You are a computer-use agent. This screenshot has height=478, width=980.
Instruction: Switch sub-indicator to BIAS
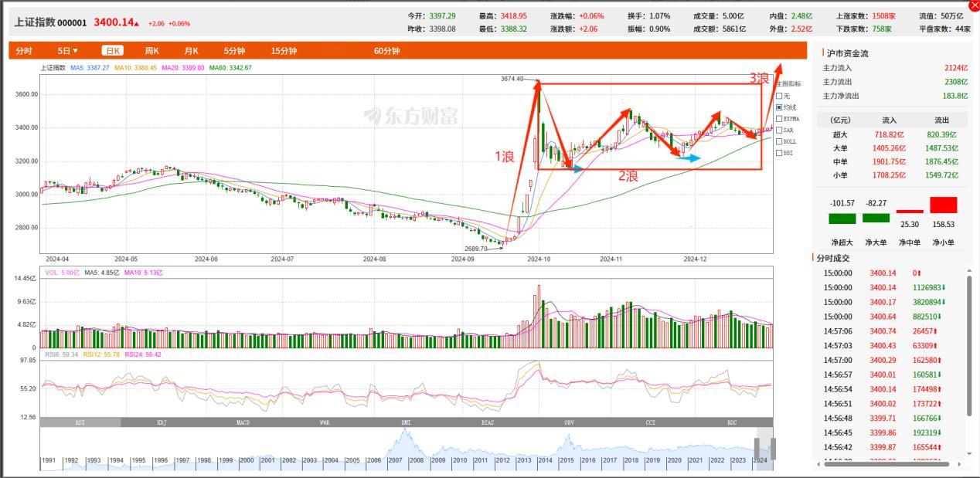(488, 422)
